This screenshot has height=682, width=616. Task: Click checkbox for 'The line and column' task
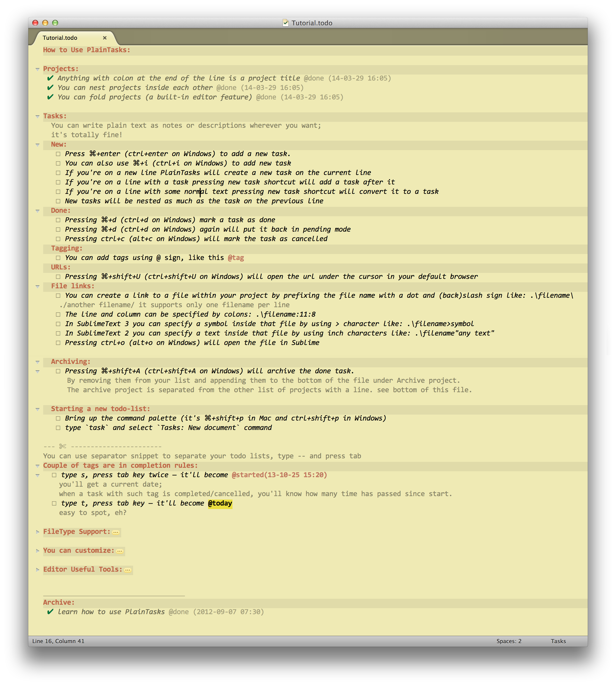coord(58,315)
